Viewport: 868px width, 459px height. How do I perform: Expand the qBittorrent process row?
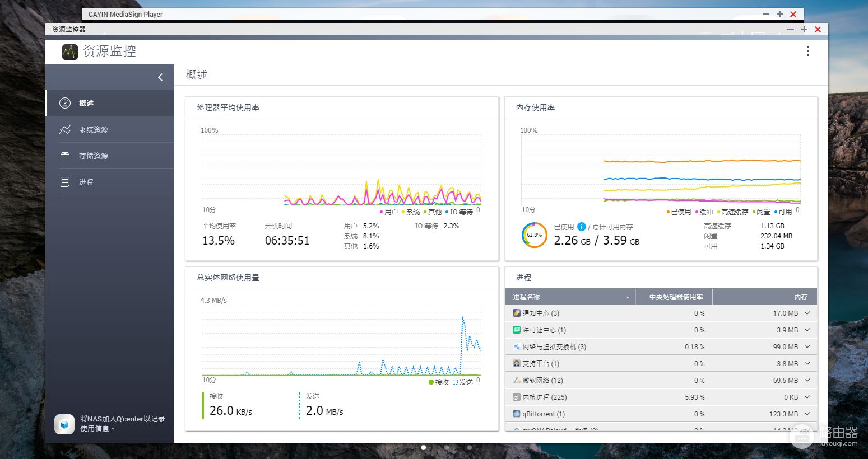pyautogui.click(x=807, y=414)
